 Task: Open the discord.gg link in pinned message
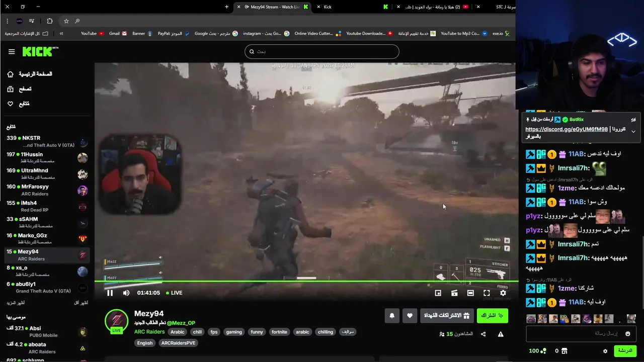click(x=567, y=129)
